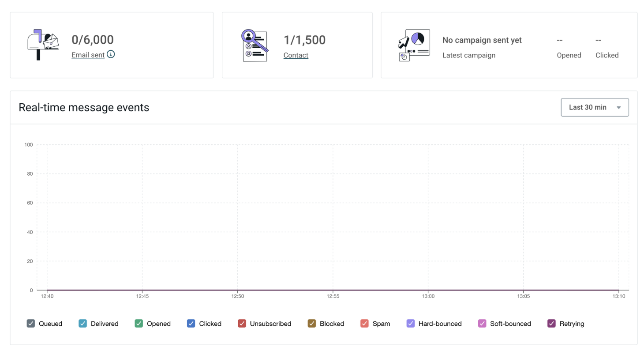
Task: Toggle Hard-bounced events checkbox
Action: click(411, 324)
